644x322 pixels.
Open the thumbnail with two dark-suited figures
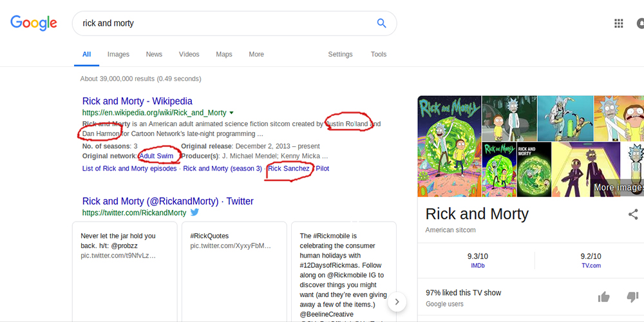click(x=585, y=169)
